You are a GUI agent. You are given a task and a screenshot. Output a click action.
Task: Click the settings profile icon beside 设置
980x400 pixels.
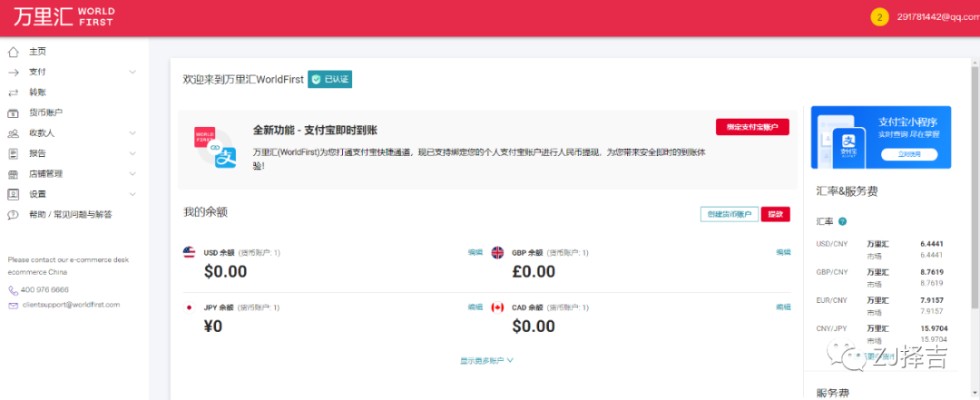pos(13,194)
